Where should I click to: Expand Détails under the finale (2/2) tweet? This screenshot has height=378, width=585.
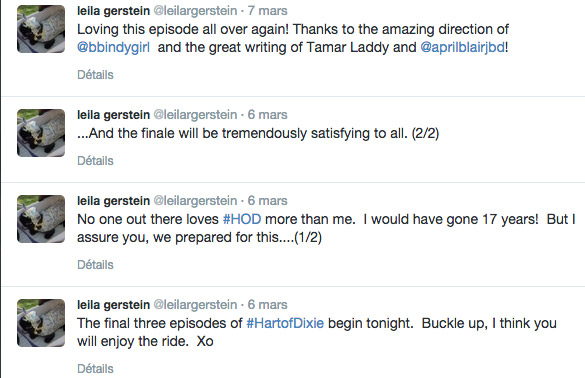click(x=95, y=160)
